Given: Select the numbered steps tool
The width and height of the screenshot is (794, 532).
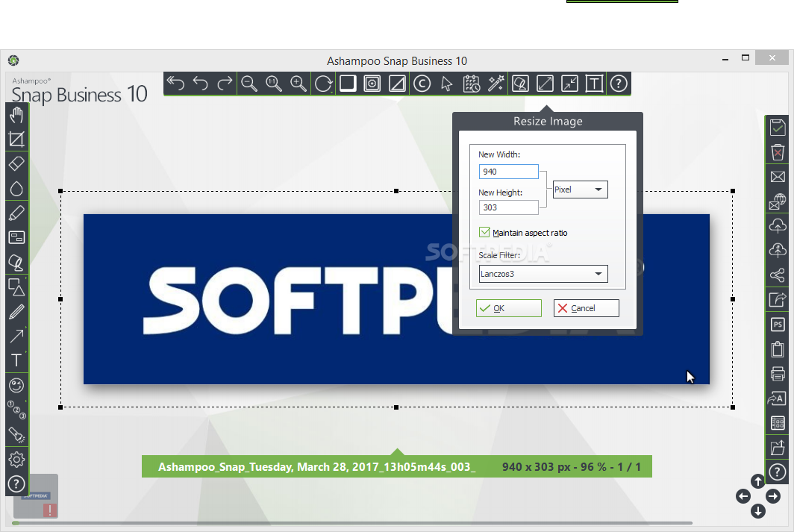Looking at the screenshot, I should click(16, 410).
